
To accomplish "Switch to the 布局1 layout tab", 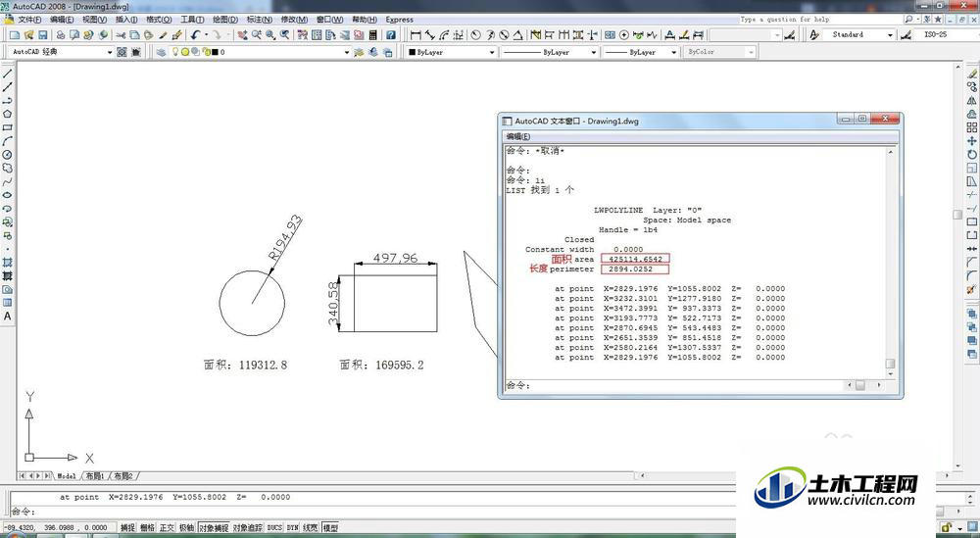I will click(x=94, y=476).
